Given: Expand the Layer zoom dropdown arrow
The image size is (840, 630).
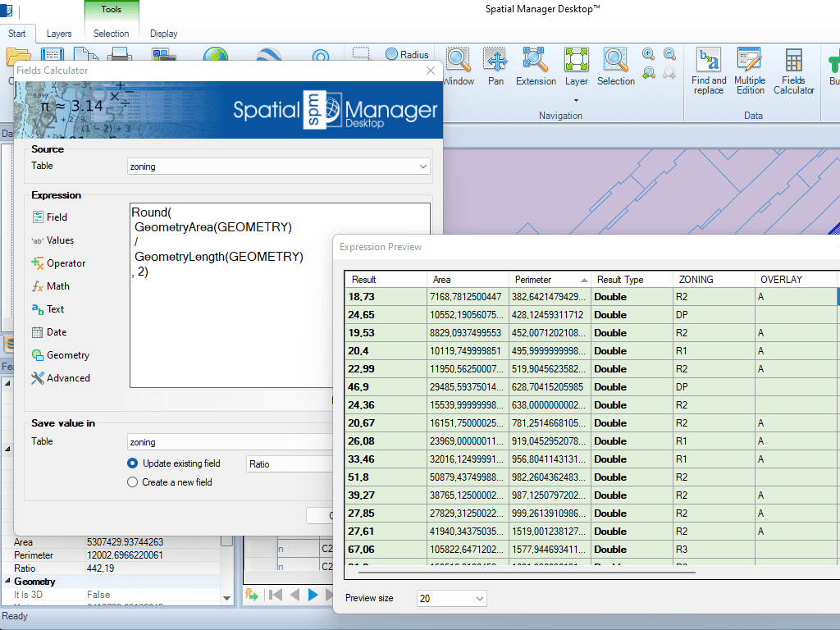Looking at the screenshot, I should click(577, 100).
